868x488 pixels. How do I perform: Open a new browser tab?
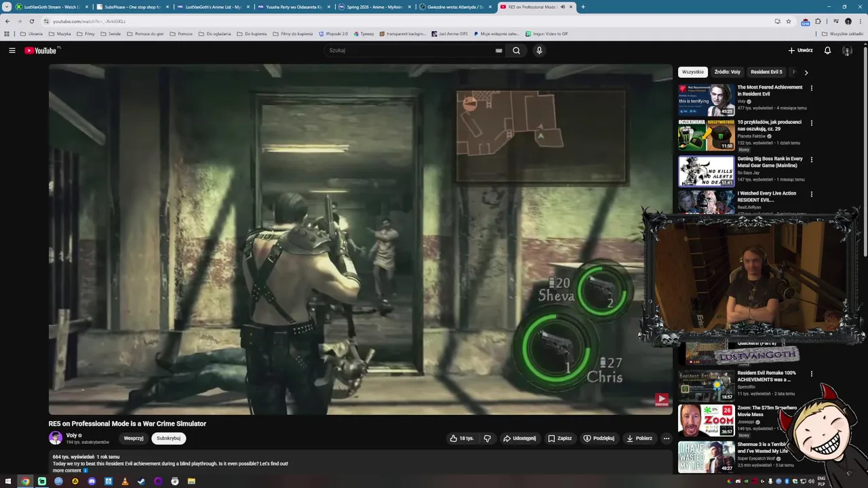[583, 7]
